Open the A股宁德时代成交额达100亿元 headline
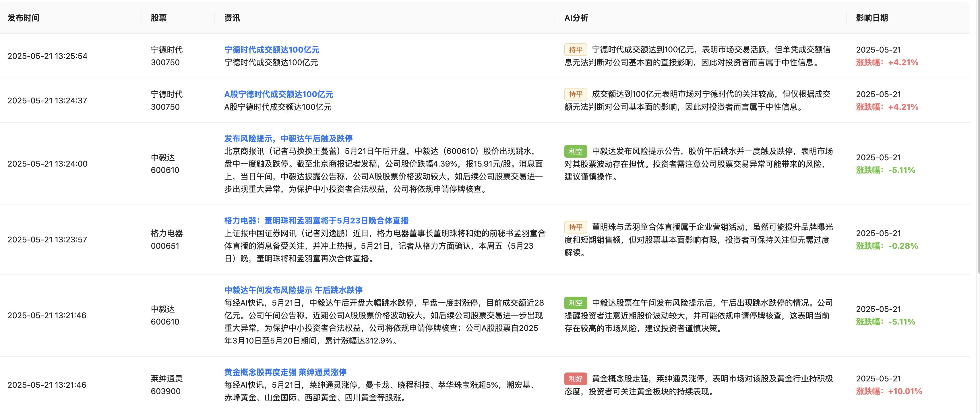This screenshot has width=980, height=413. [278, 94]
